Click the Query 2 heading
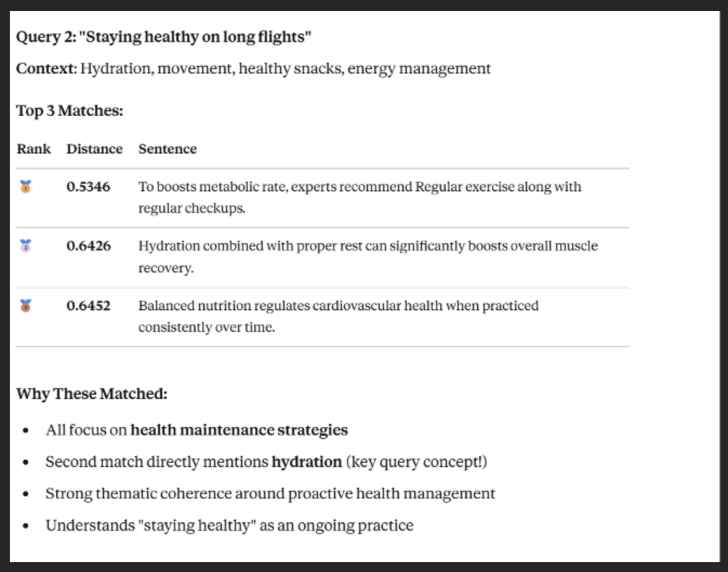 (x=163, y=37)
